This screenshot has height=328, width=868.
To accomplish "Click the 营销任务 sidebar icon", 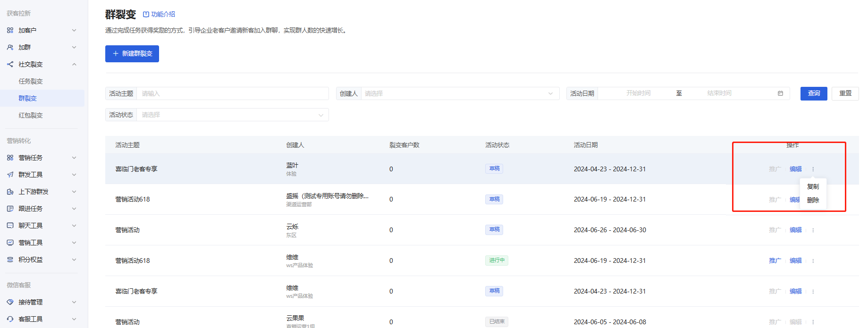I will tap(10, 158).
